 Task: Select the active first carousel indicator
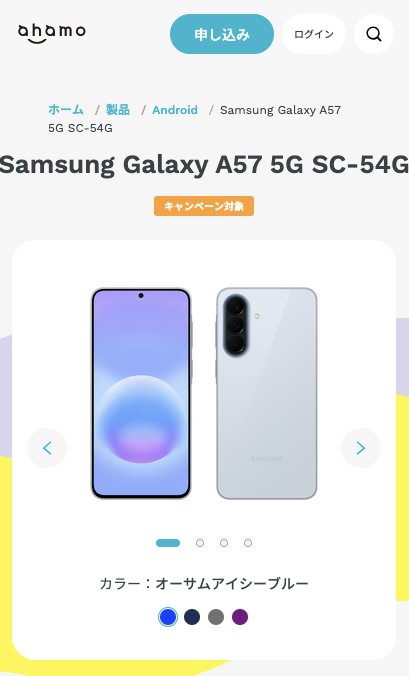click(x=168, y=543)
